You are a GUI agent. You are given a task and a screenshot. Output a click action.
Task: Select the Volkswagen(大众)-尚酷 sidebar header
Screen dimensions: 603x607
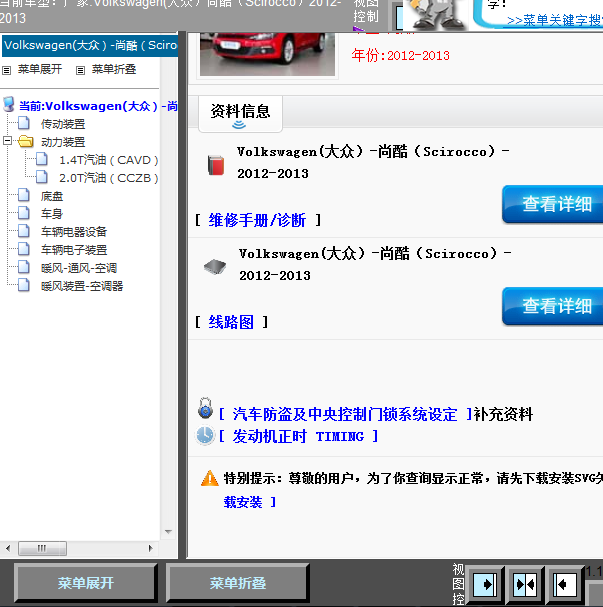point(90,46)
